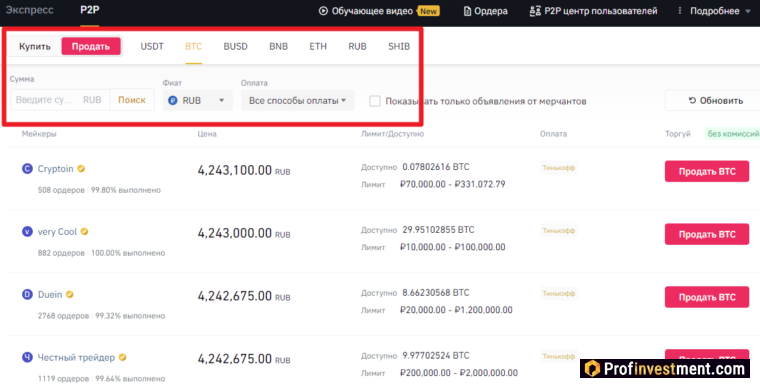This screenshot has height=388, width=760.
Task: Select the RUB crypto tab
Action: (x=357, y=47)
